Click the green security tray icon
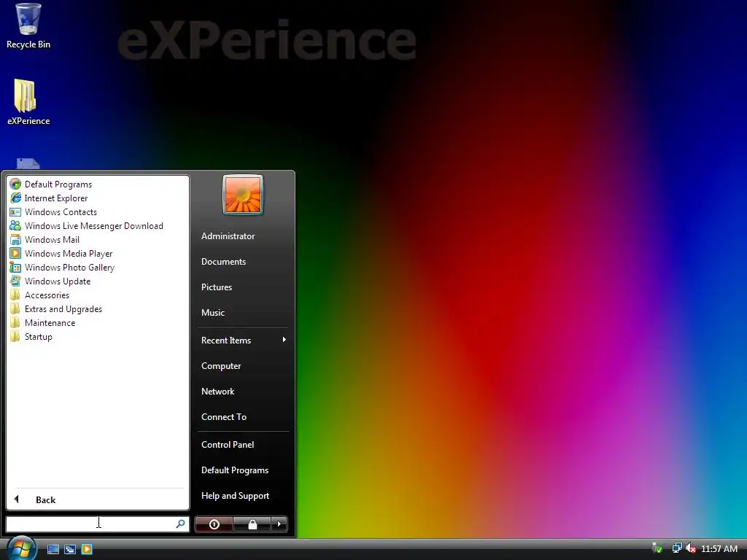Viewport: 747px width, 560px height. coord(657,548)
